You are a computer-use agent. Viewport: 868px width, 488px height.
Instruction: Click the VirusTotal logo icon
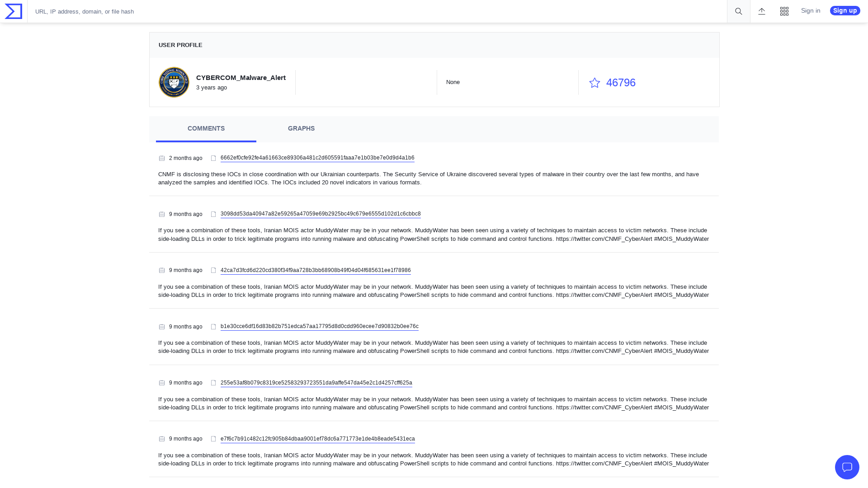(x=14, y=11)
